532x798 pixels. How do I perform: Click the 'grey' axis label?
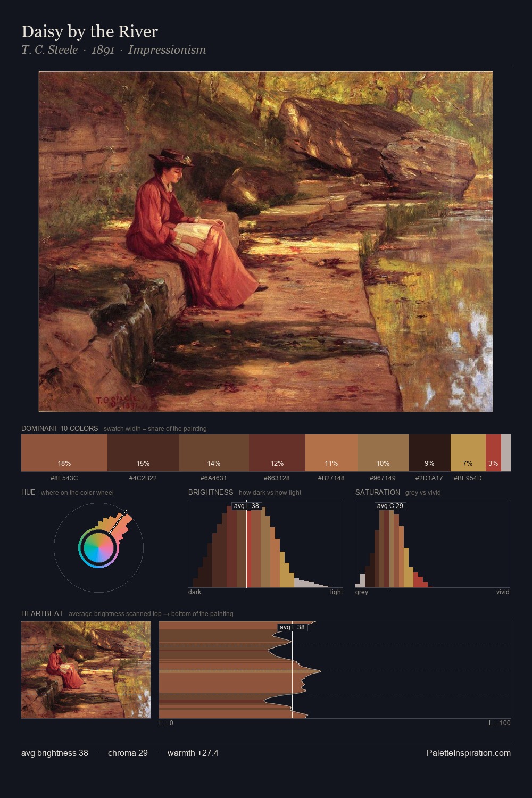point(362,592)
